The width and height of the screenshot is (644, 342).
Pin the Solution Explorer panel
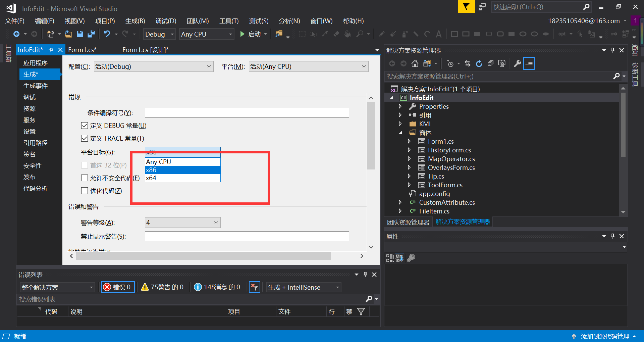pyautogui.click(x=613, y=50)
